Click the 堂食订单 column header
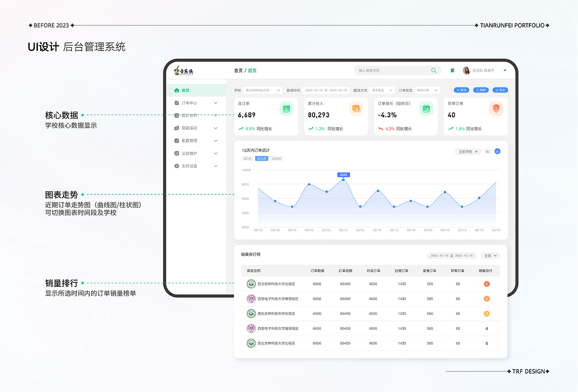Viewport: 578px width, 392px height. pyautogui.click(x=430, y=271)
